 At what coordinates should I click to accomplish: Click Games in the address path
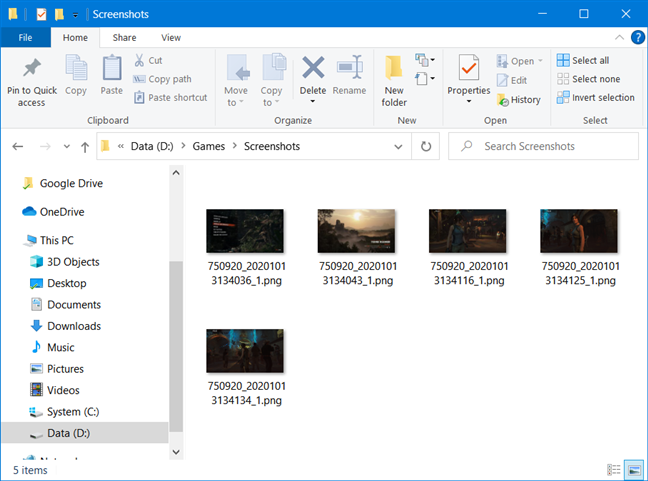pyautogui.click(x=209, y=146)
